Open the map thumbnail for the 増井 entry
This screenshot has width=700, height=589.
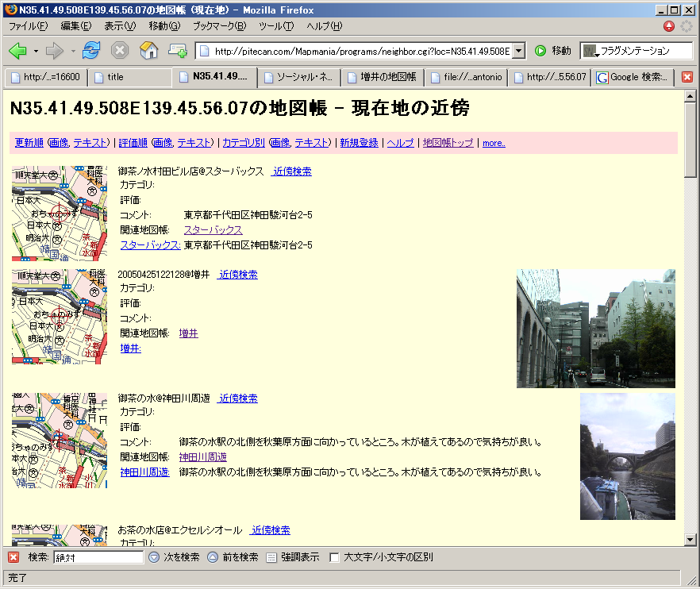point(60,317)
